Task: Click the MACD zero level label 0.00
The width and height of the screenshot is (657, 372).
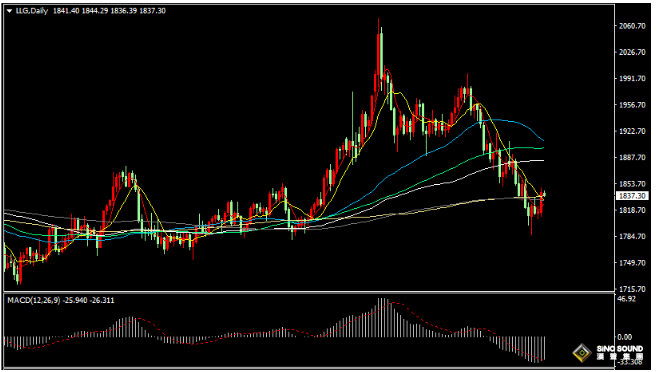Action: tap(625, 337)
